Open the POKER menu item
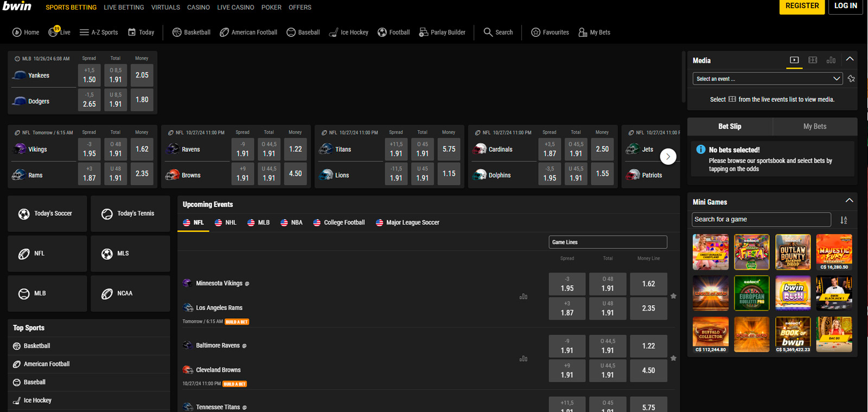Screen dimensions: 868x412 [x=271, y=8]
